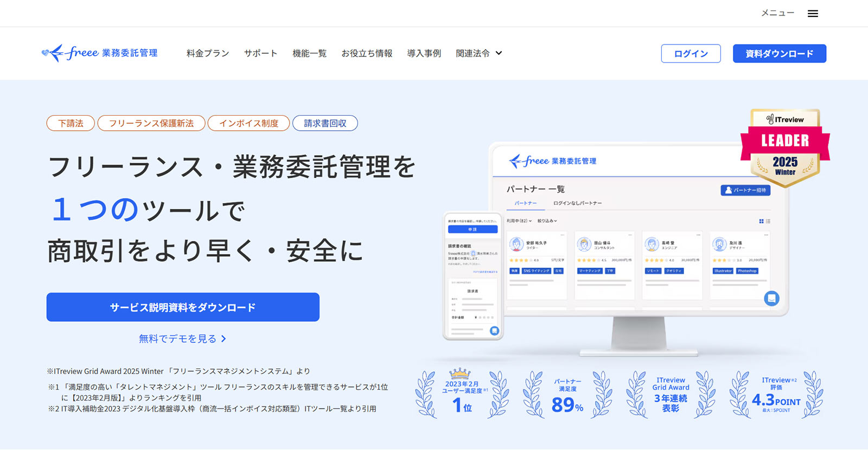Expand the 関連法令 dropdown
Image resolution: width=868 pixels, height=450 pixels.
(479, 53)
